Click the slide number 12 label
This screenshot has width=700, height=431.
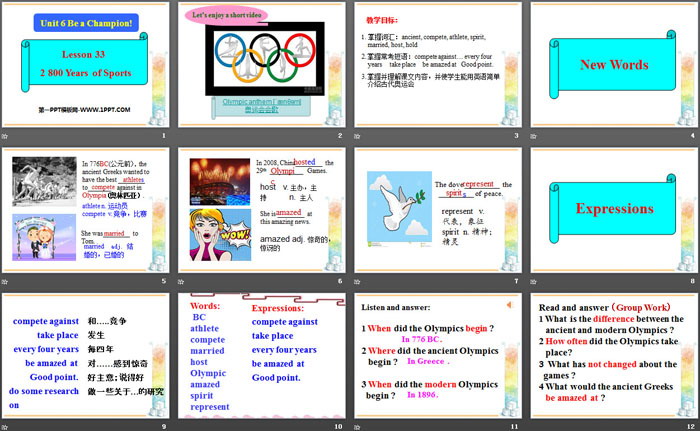(x=691, y=427)
